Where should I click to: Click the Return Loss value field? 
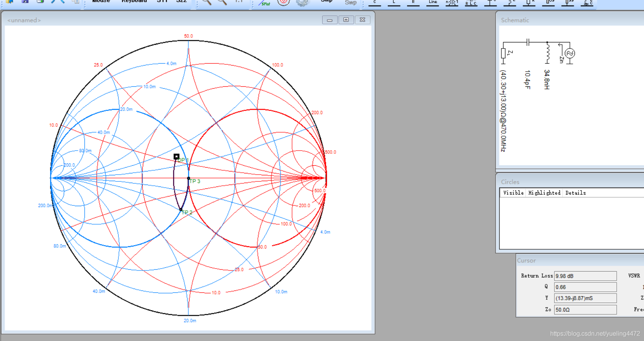click(x=585, y=276)
